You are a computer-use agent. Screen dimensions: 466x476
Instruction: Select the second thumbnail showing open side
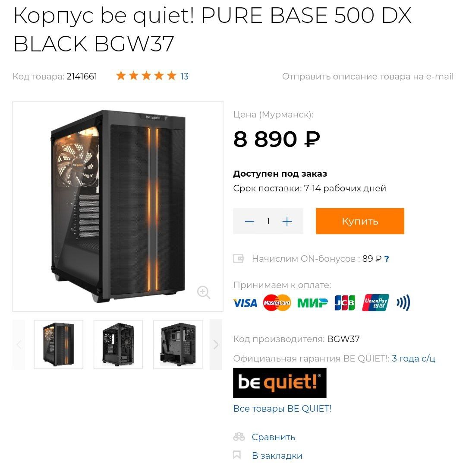pos(118,345)
